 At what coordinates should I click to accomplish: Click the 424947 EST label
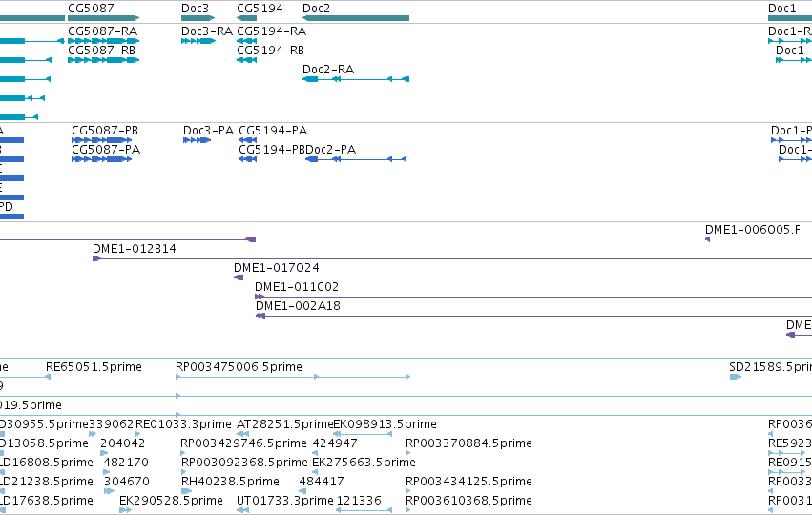[335, 443]
